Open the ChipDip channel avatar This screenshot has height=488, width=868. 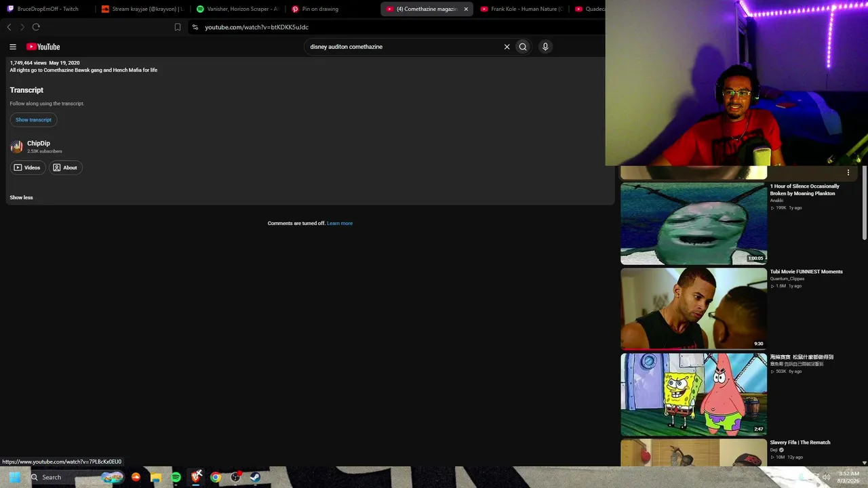pos(16,146)
